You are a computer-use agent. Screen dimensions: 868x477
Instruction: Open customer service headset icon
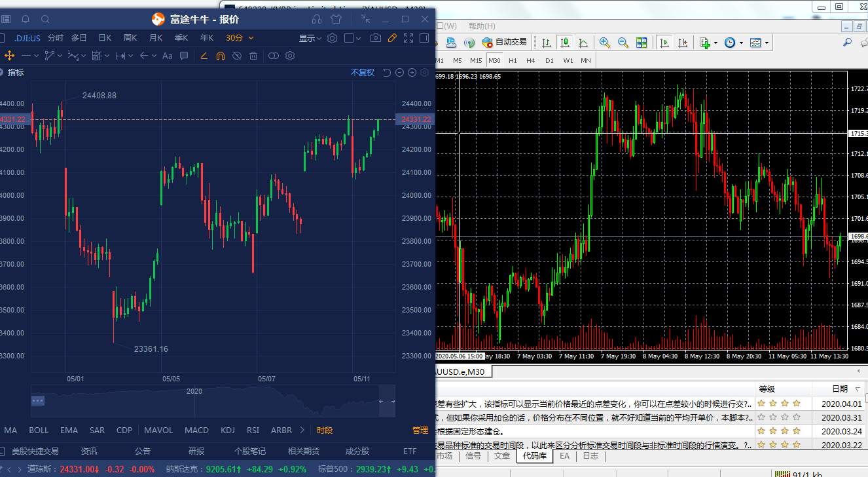click(x=317, y=19)
